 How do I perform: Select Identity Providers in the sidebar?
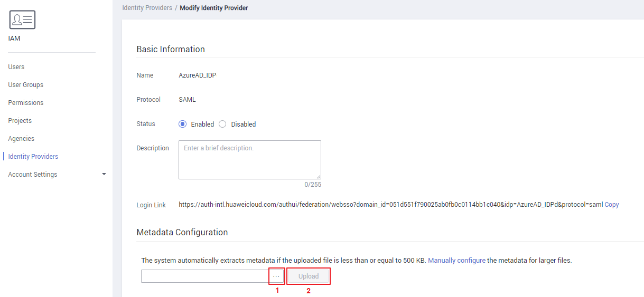click(x=33, y=157)
